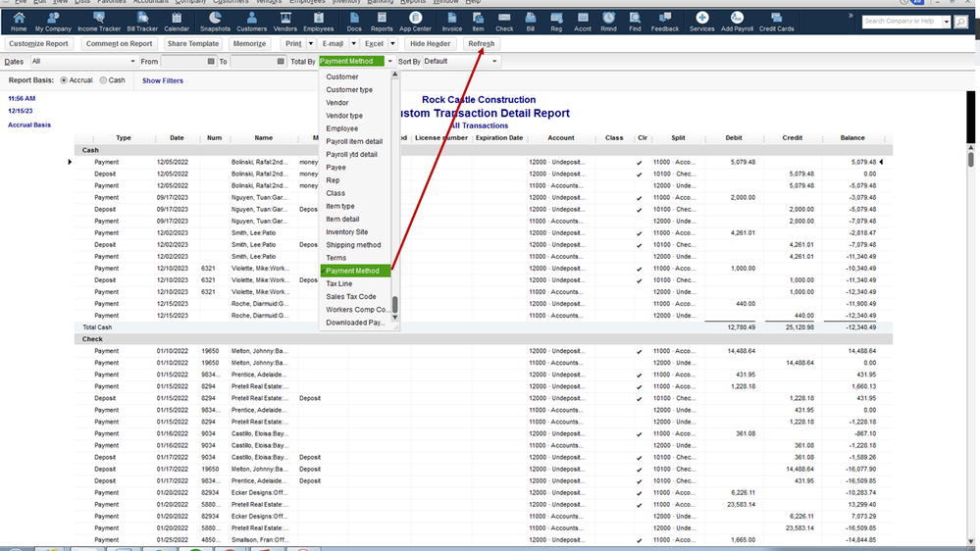Image resolution: width=980 pixels, height=551 pixels.
Task: Select Cash report basis
Action: click(103, 80)
